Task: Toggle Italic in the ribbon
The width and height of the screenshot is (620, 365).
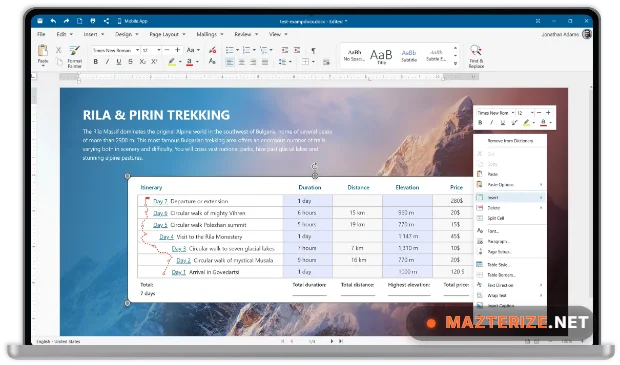Action: pos(107,62)
